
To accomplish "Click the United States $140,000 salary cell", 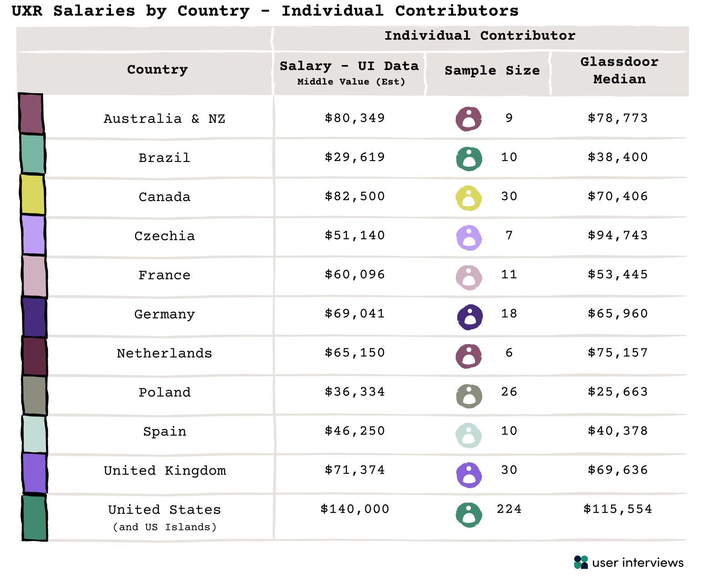I will click(x=354, y=509).
